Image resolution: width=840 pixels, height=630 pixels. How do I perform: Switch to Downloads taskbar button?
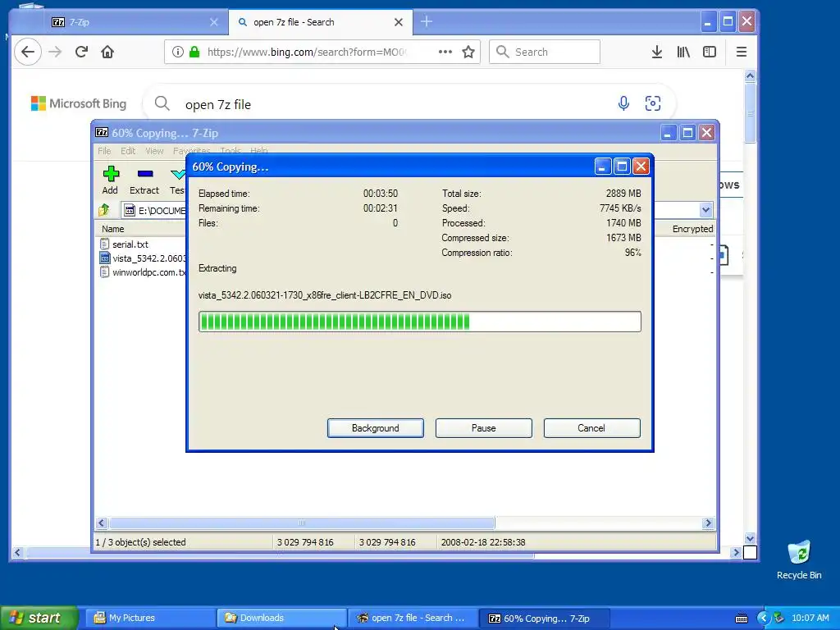click(x=281, y=618)
